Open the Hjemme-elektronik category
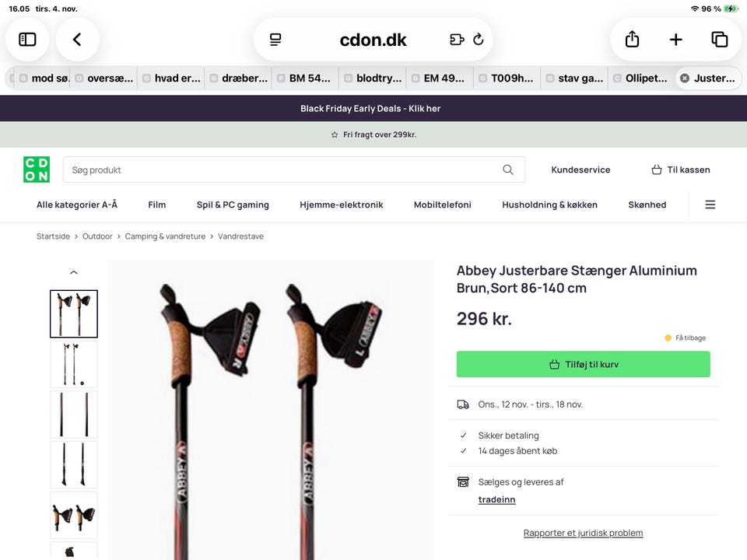Screen dimensions: 747x560 coord(342,205)
